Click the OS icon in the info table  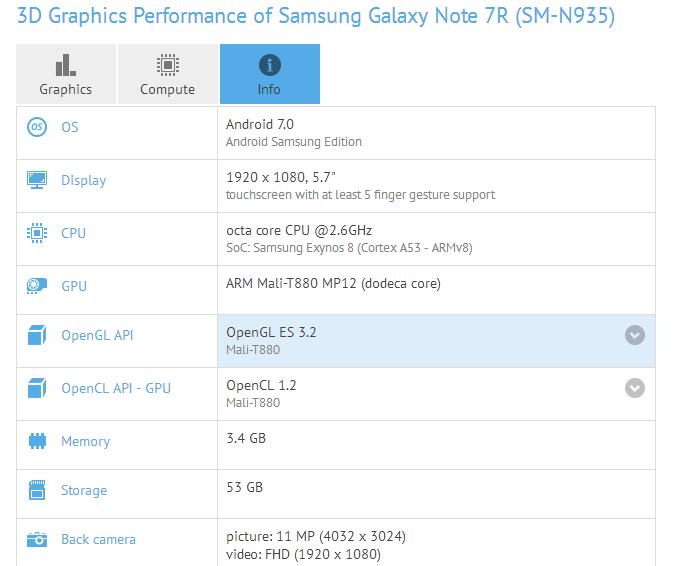click(x=37, y=127)
